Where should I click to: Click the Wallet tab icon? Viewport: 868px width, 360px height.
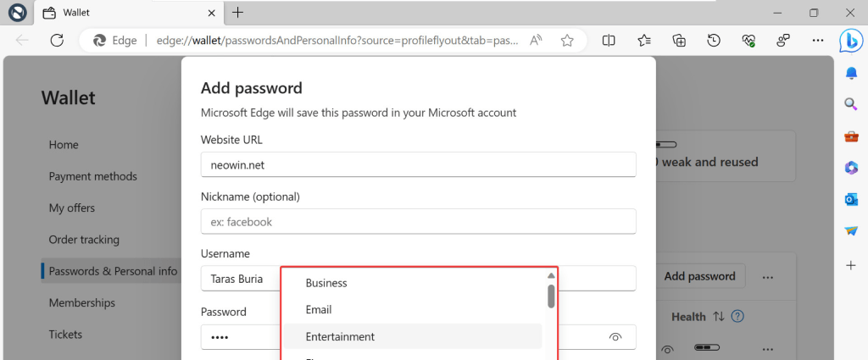coord(49,12)
